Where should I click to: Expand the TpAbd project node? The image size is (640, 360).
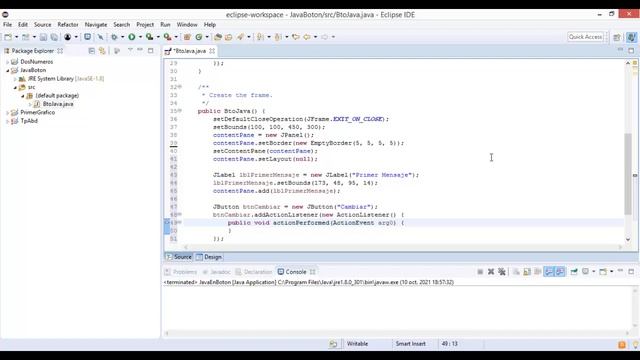[7, 121]
